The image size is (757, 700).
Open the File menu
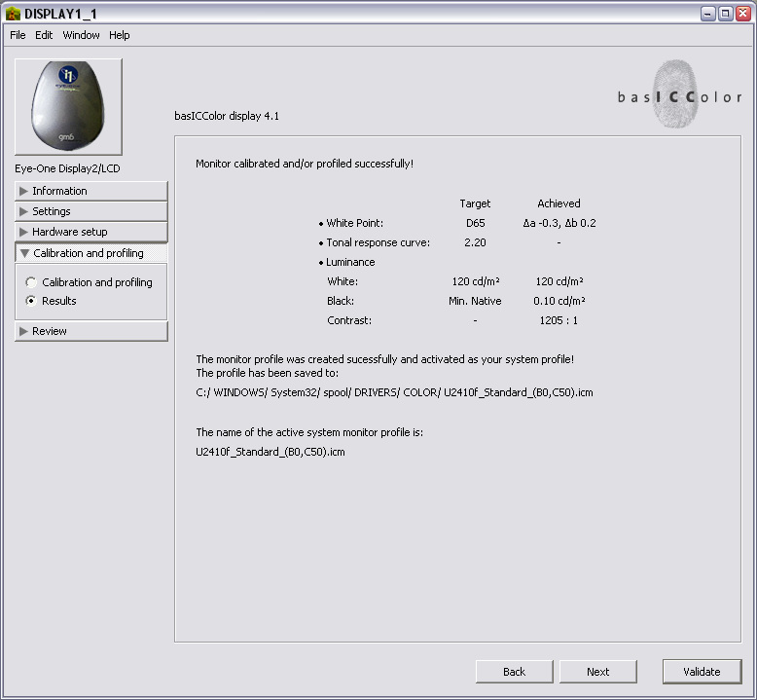(18, 35)
